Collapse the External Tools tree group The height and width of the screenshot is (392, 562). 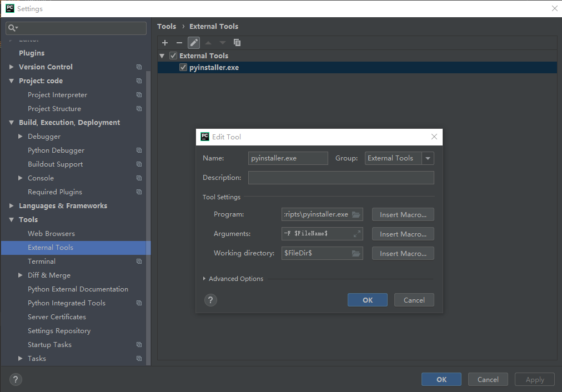click(162, 56)
